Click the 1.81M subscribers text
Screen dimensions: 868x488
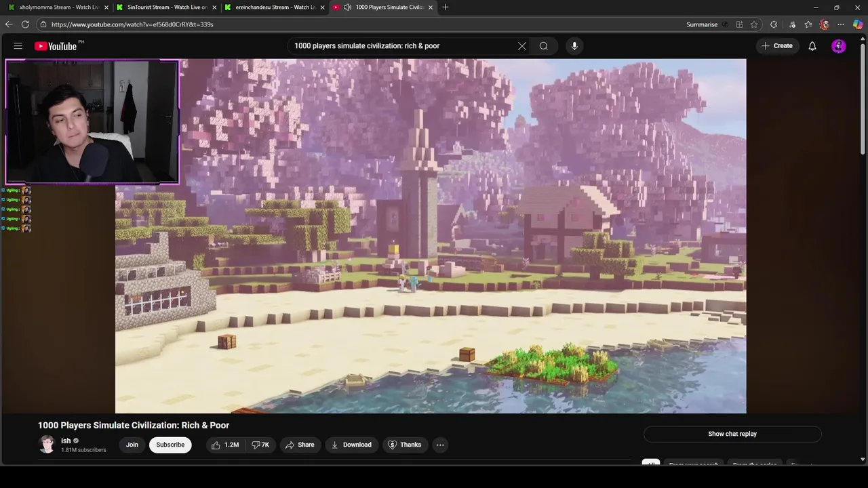pyautogui.click(x=83, y=450)
